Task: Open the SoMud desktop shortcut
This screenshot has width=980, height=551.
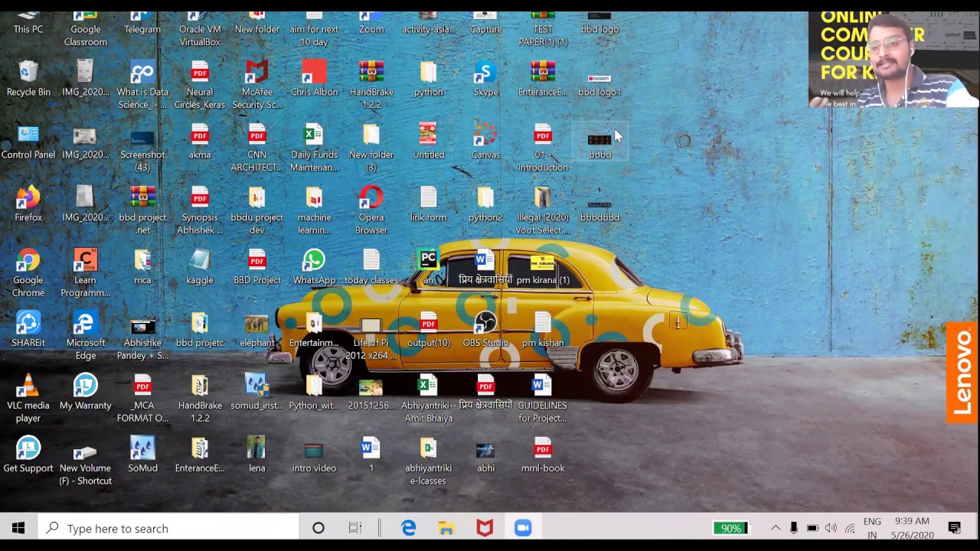Action: (x=142, y=455)
